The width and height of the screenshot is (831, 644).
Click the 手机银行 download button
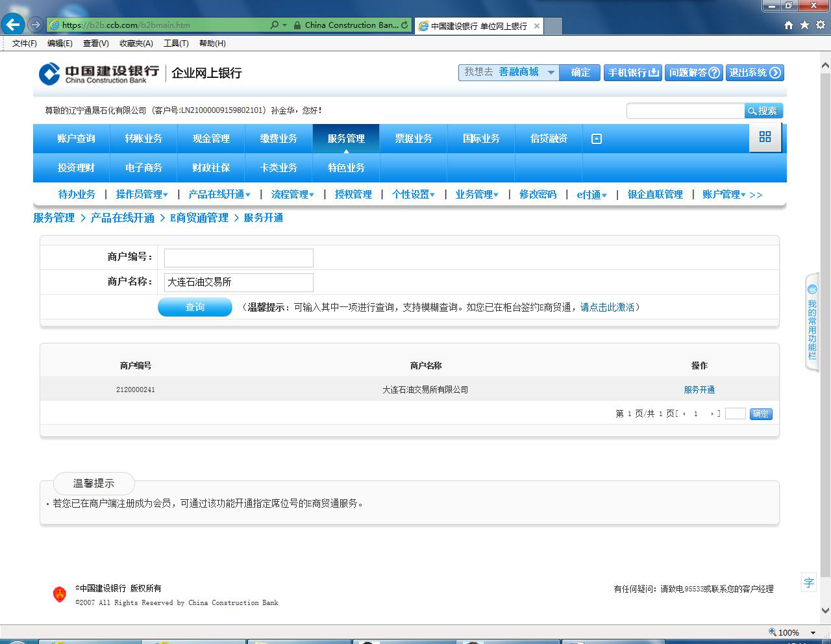point(633,73)
